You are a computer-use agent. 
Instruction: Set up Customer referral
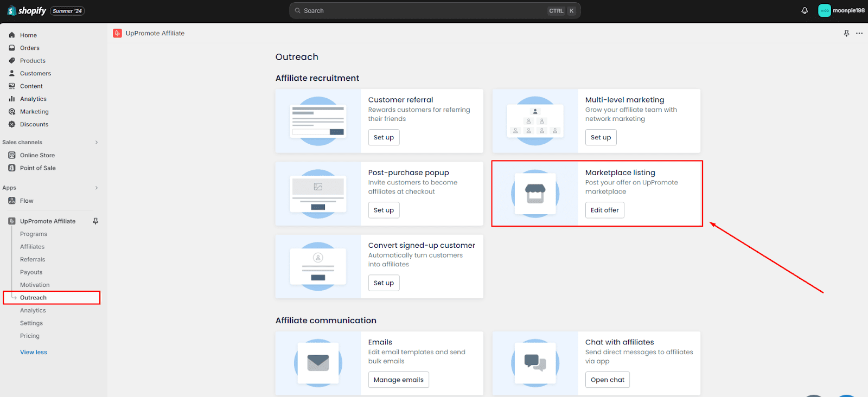coord(384,138)
